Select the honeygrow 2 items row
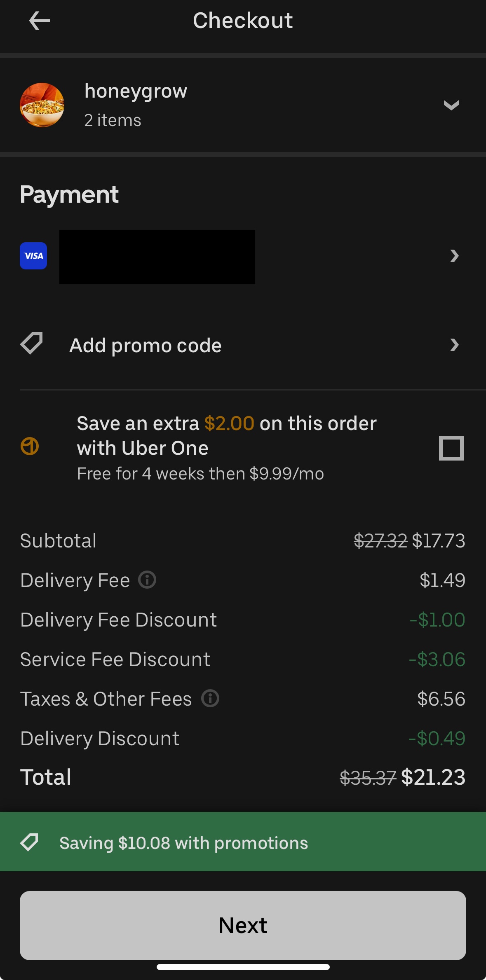486x980 pixels. (x=136, y=105)
